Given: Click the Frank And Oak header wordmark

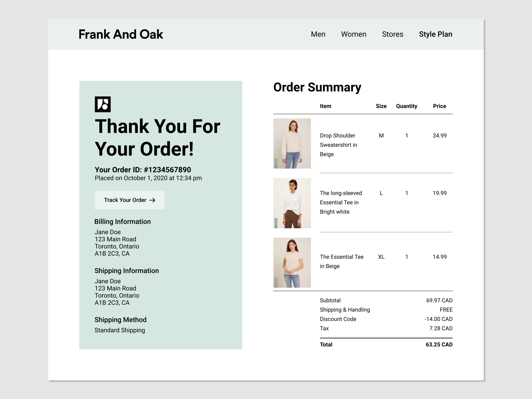Looking at the screenshot, I should 121,34.
